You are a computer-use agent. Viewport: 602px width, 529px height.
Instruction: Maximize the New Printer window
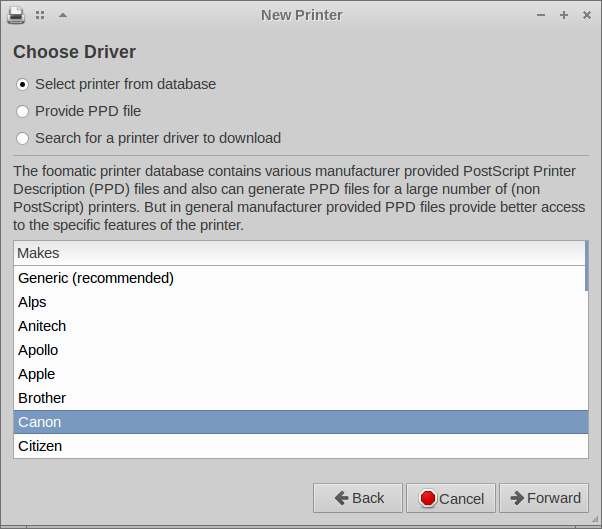564,15
